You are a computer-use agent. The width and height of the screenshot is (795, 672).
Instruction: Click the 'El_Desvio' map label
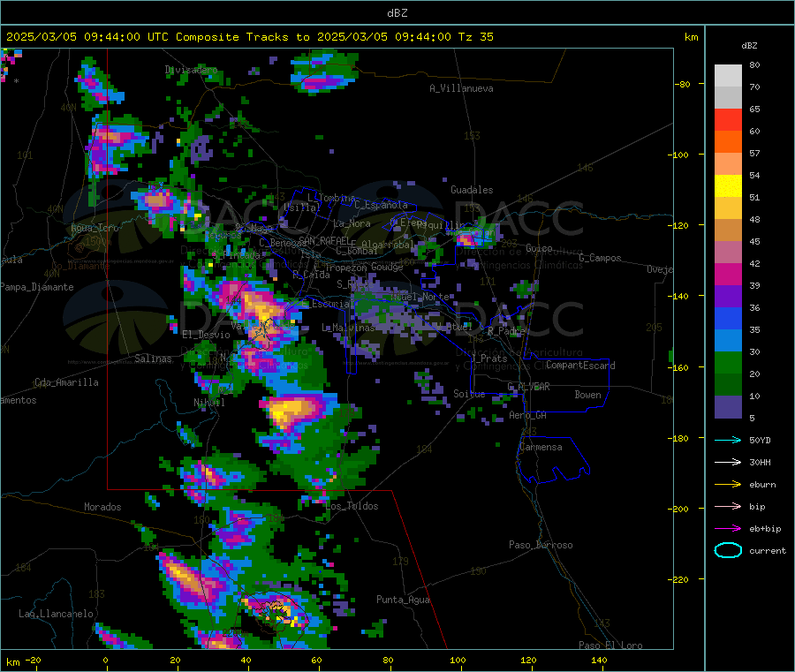(206, 335)
